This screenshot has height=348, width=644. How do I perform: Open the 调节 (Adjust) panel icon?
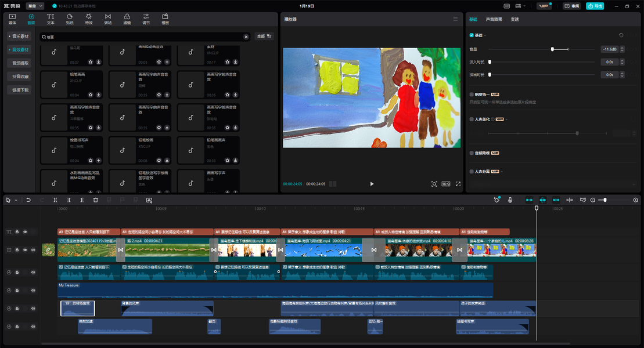(146, 19)
